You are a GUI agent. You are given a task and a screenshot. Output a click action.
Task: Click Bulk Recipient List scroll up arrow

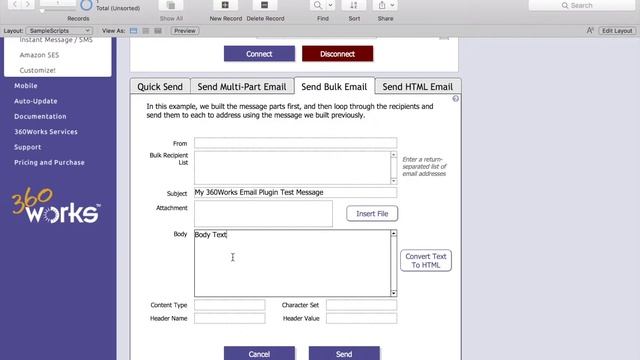[393, 155]
